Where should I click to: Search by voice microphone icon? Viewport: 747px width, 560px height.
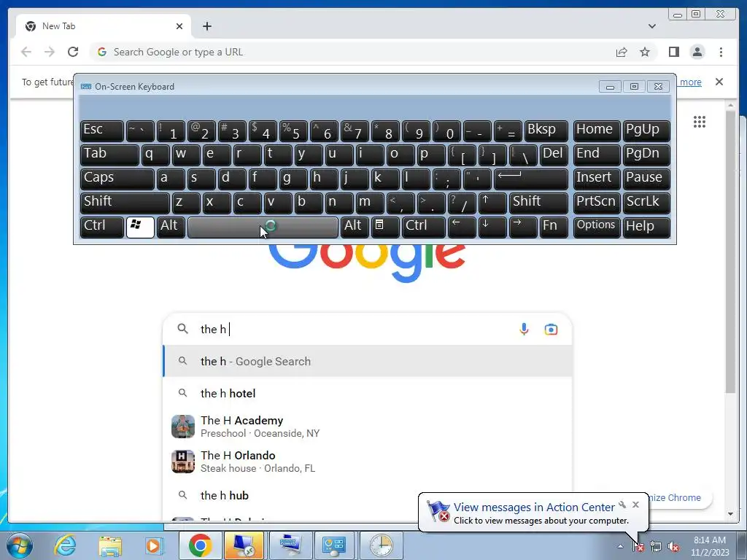(x=524, y=329)
